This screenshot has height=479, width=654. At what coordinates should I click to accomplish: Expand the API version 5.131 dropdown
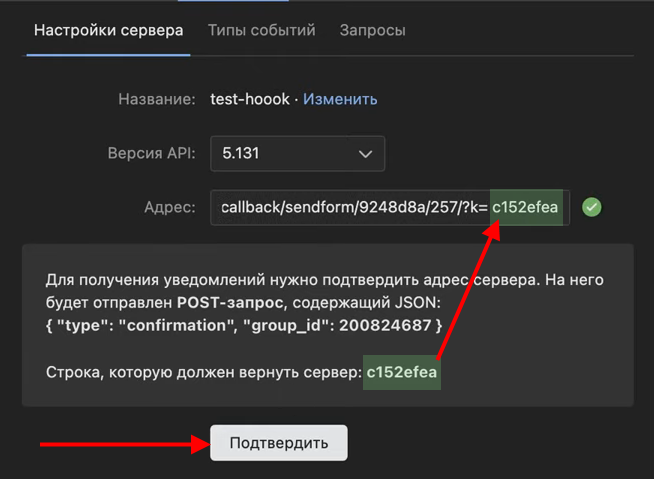297,154
